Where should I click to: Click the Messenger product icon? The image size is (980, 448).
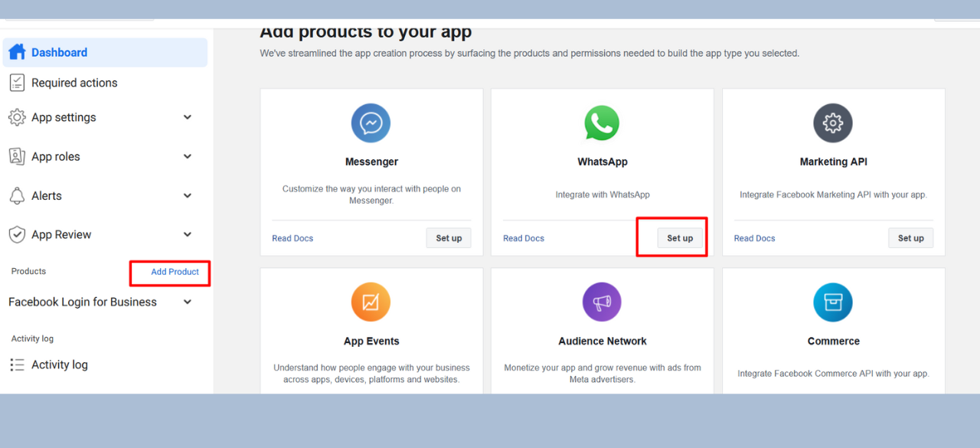[371, 123]
